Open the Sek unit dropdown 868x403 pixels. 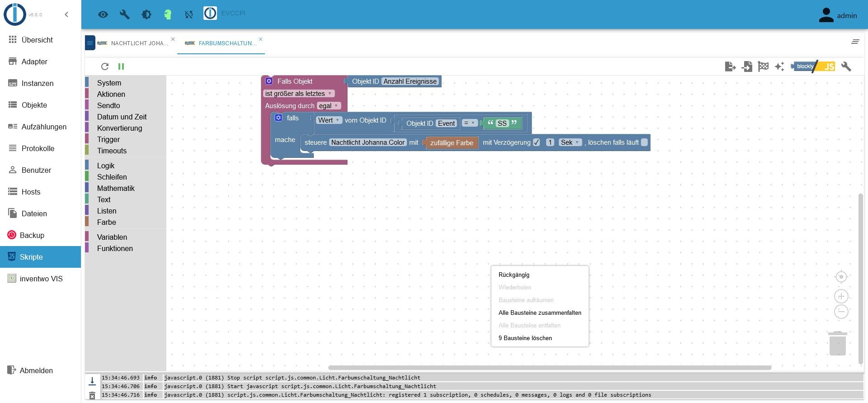(570, 142)
